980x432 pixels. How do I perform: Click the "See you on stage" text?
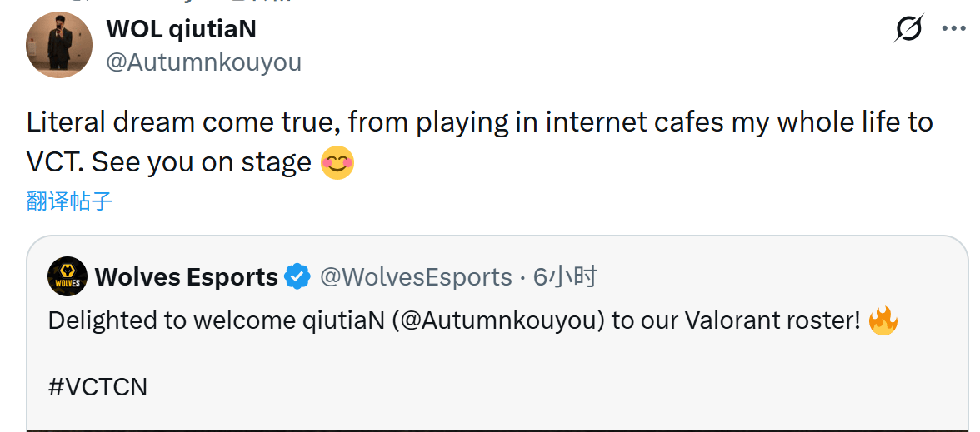(202, 162)
